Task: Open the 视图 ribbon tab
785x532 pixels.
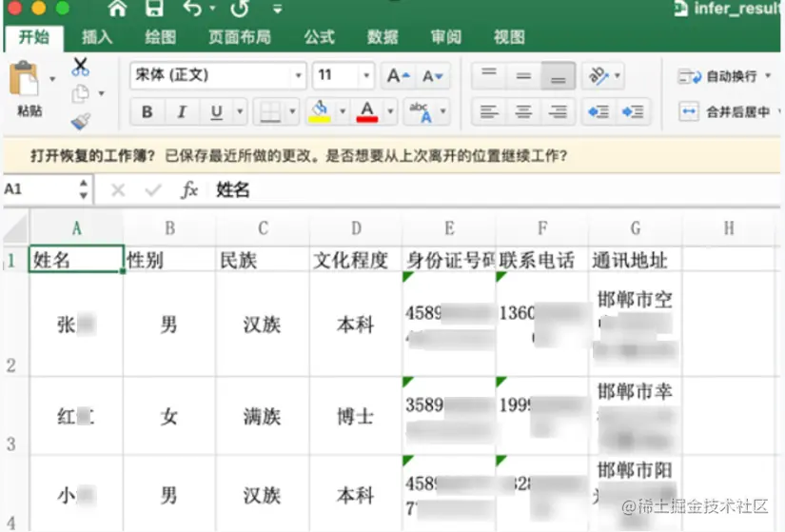Action: (x=509, y=37)
